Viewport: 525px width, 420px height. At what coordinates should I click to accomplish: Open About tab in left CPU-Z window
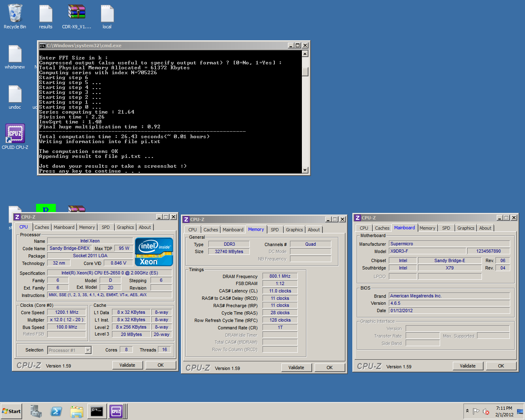click(145, 227)
